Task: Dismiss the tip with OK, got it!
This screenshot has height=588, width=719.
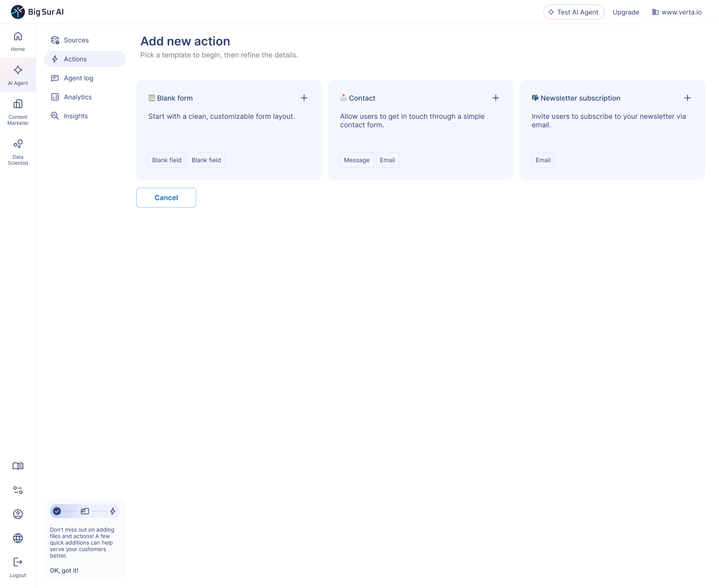Action: tap(64, 571)
